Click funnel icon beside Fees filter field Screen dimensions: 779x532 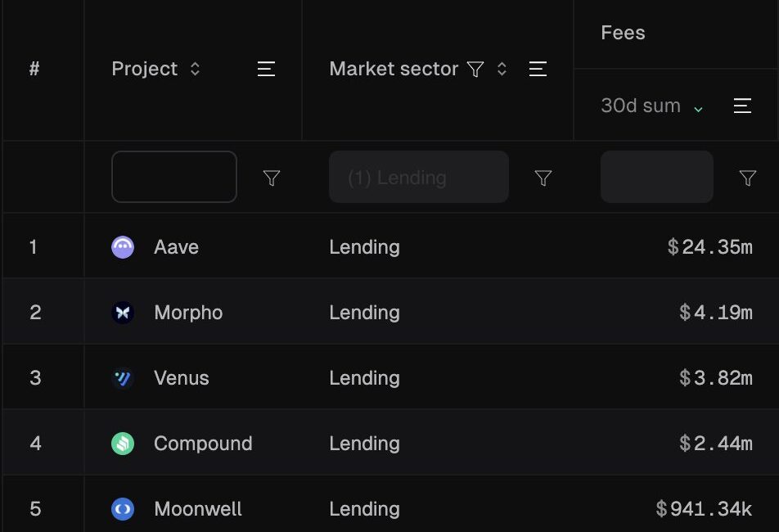coord(748,178)
